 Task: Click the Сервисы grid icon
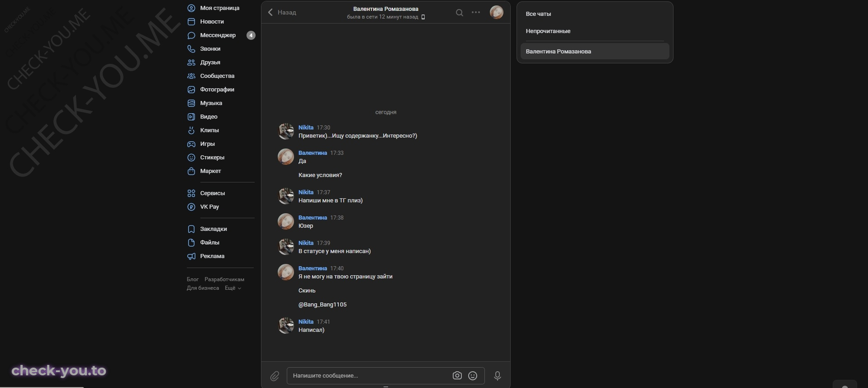click(x=191, y=193)
